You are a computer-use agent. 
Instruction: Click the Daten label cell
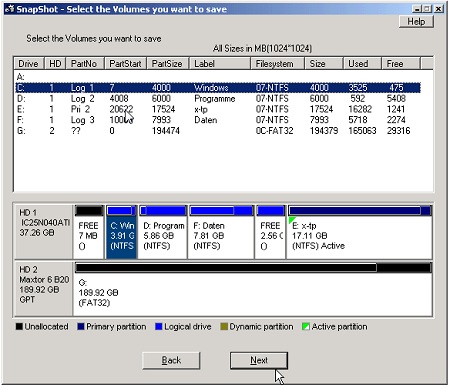point(206,120)
